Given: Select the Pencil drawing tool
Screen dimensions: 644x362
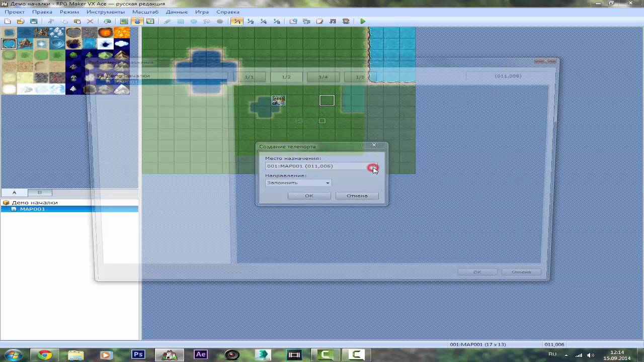Looking at the screenshot, I should coord(167,21).
